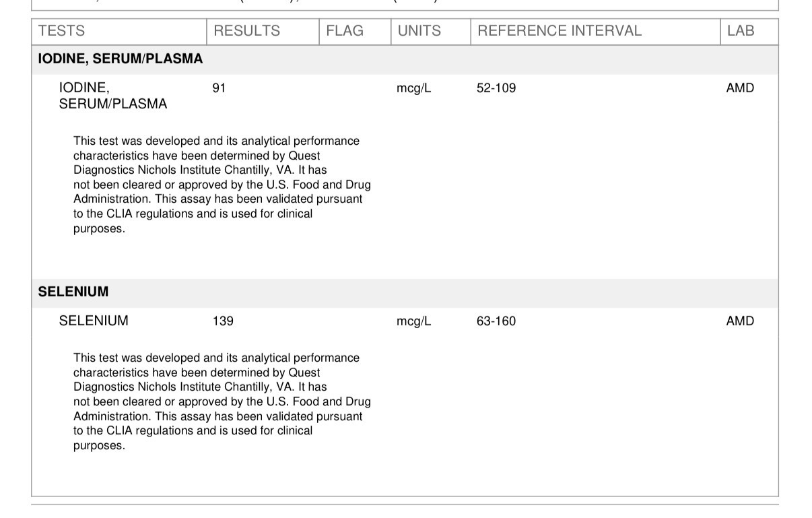812x518 pixels.
Task: Click the disclaimer paragraph under iodine result
Action: (x=222, y=185)
